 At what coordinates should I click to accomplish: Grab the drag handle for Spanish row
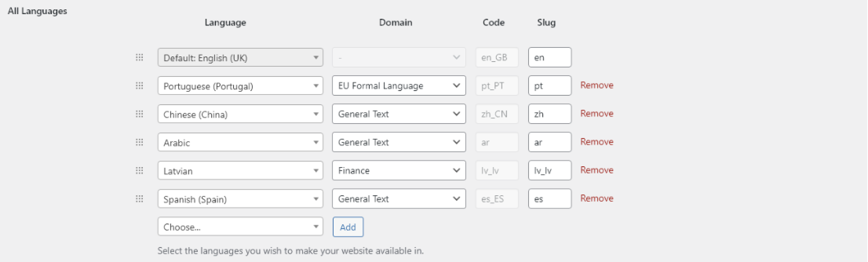[x=139, y=198]
